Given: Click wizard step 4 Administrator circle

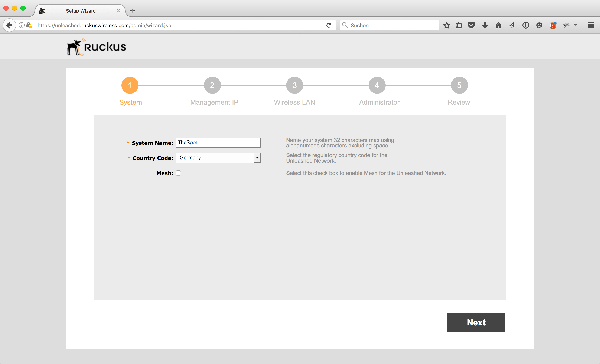Looking at the screenshot, I should [377, 85].
